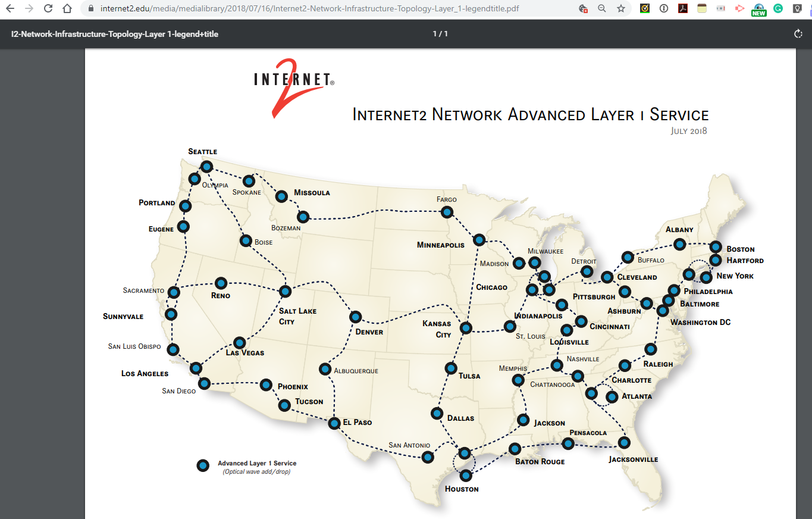Open the extension with the NEW badge
812x519 pixels.
tap(759, 10)
